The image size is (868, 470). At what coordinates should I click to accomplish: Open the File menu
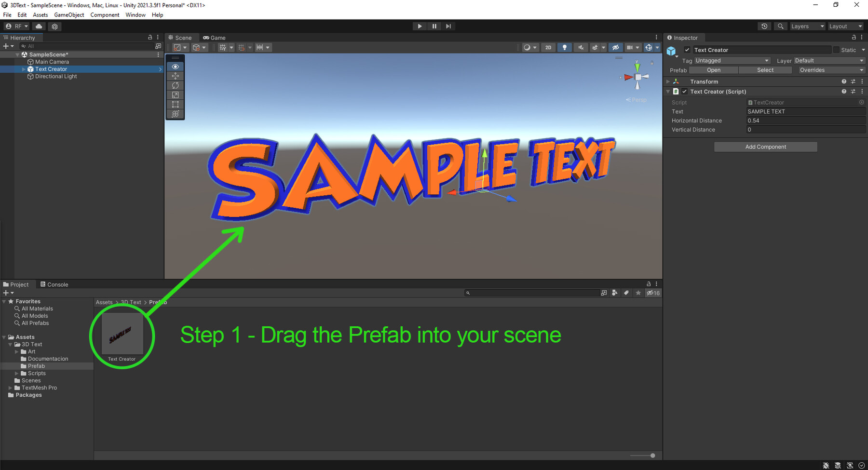7,15
